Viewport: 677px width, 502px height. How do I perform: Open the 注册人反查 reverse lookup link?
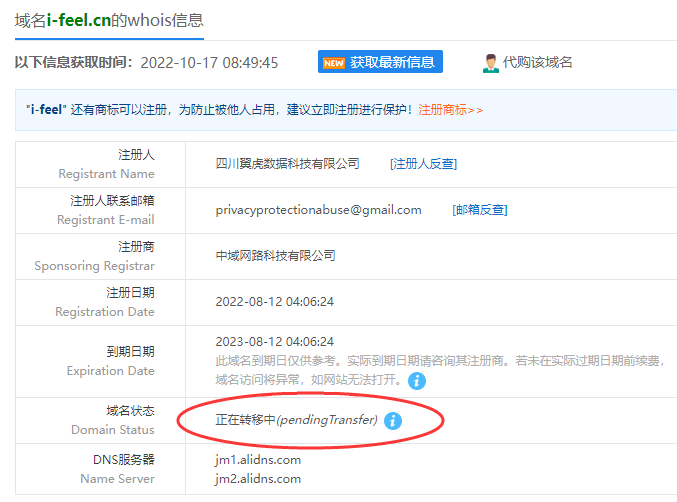pos(423,164)
